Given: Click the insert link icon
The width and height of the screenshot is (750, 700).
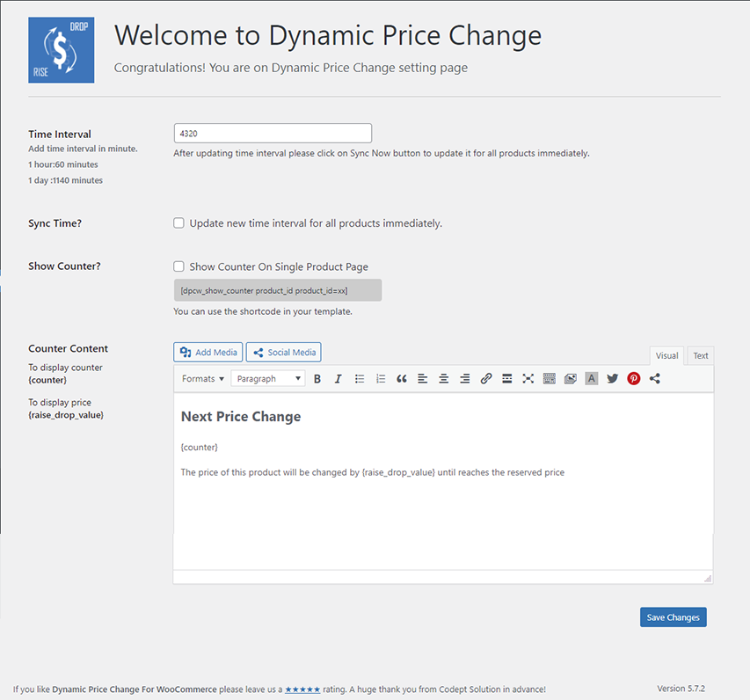Looking at the screenshot, I should (486, 379).
